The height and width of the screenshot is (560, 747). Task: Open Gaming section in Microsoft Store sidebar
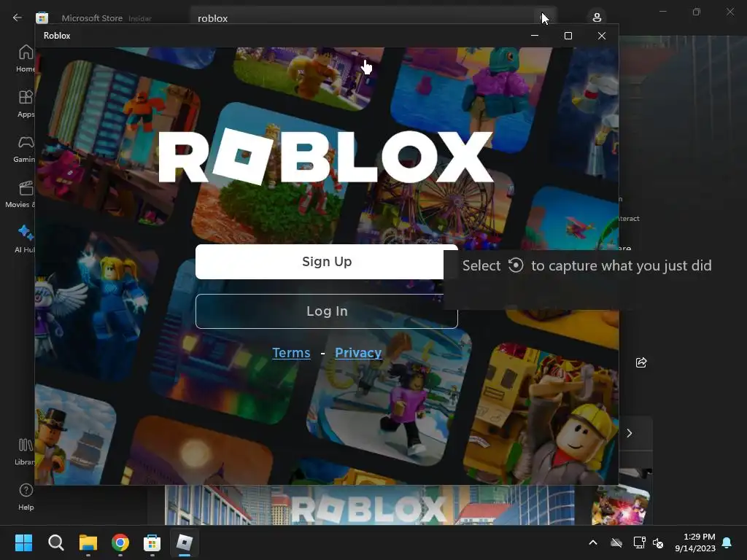coord(25,149)
